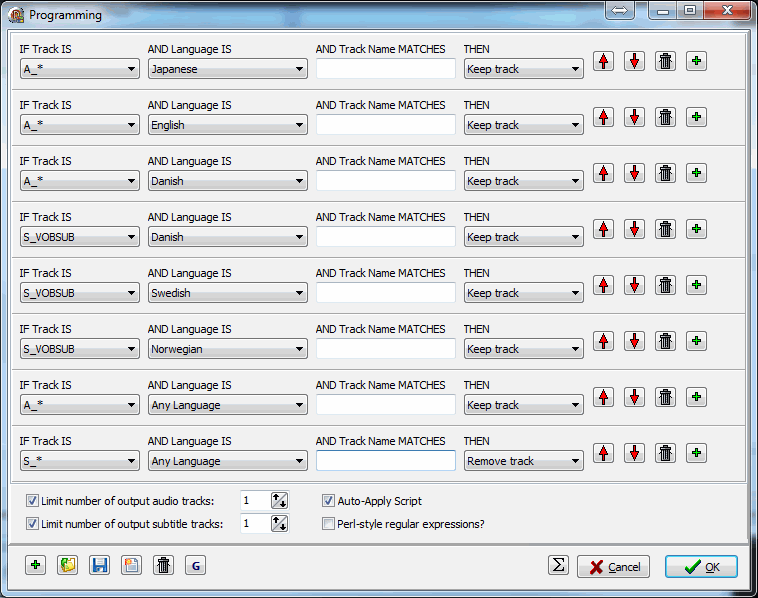Click the G button in bottom toolbar
758x598 pixels.
click(195, 565)
